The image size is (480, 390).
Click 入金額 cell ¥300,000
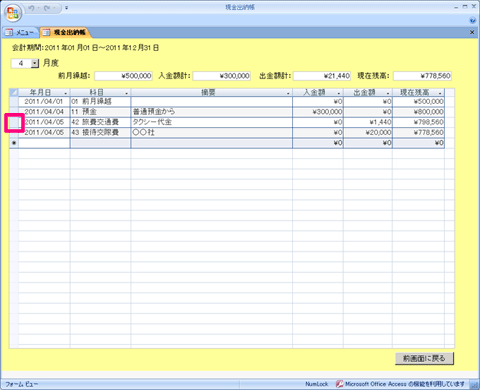tap(318, 112)
